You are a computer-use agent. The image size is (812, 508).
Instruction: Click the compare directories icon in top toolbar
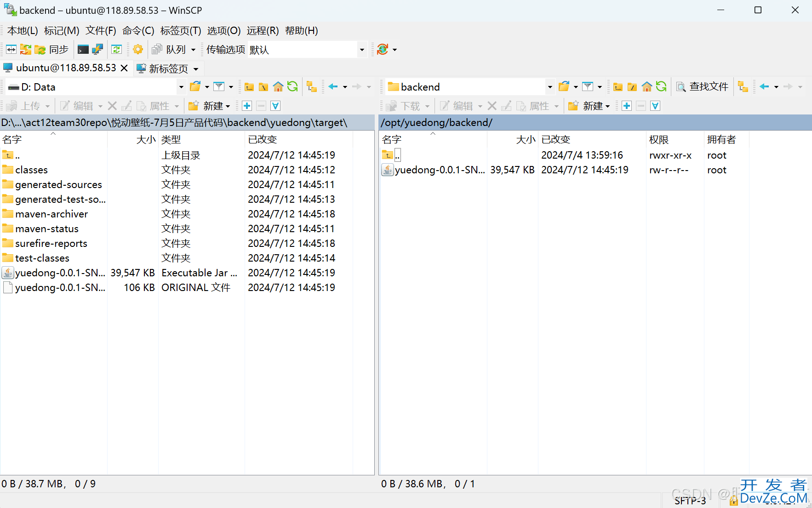point(11,49)
